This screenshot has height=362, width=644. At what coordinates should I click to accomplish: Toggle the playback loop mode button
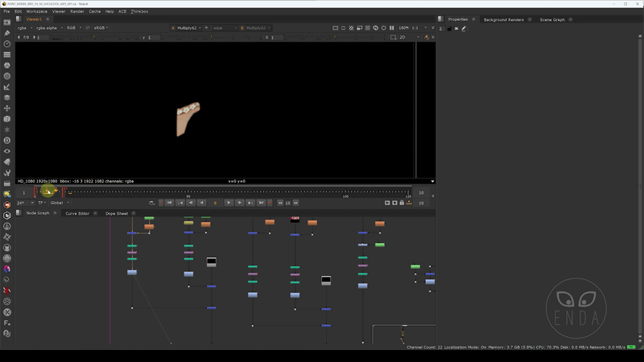[x=151, y=203]
